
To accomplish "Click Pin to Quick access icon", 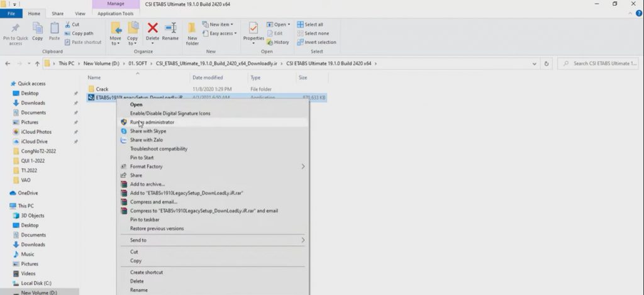I will tap(16, 28).
